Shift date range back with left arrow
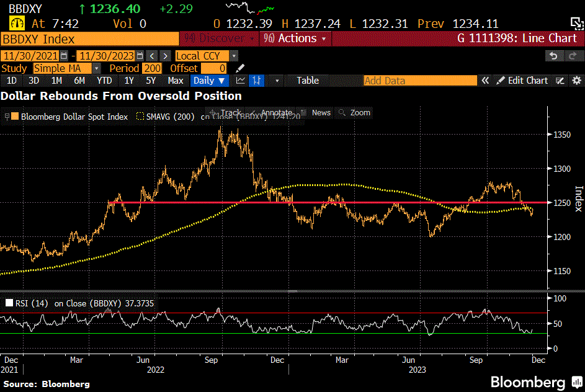The width and height of the screenshot is (585, 392). [x=152, y=56]
